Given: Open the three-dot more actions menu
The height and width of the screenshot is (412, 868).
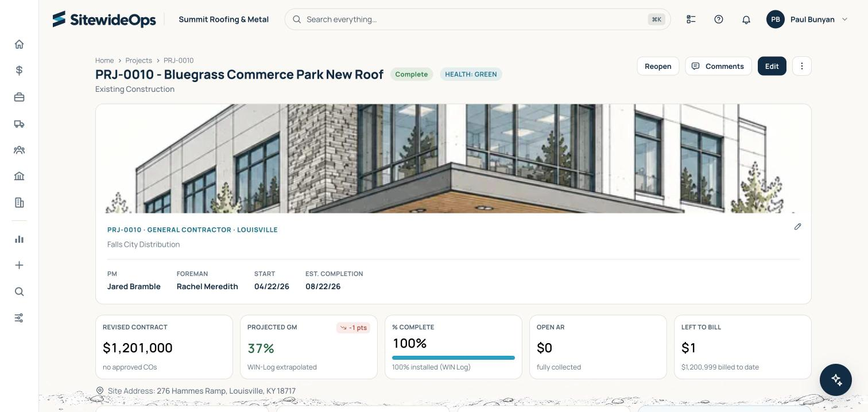Looking at the screenshot, I should [802, 66].
